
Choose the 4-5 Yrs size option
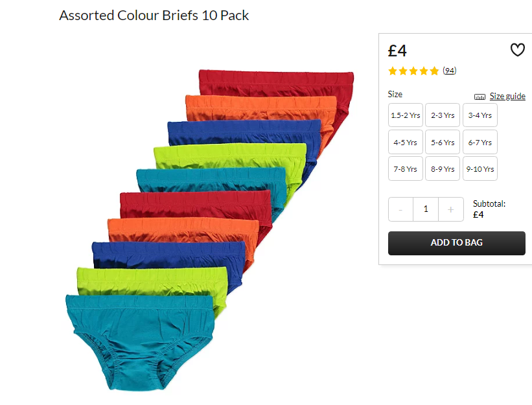coord(406,142)
